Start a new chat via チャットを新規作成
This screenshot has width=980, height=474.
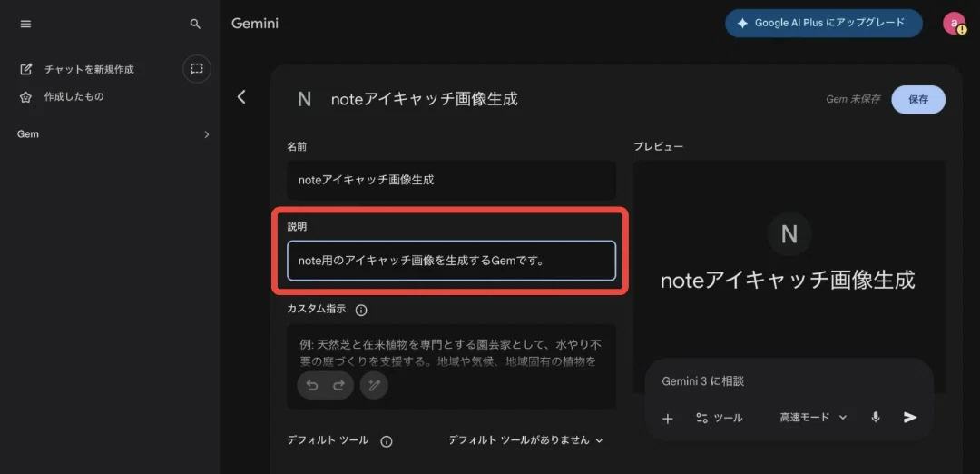pyautogui.click(x=77, y=69)
